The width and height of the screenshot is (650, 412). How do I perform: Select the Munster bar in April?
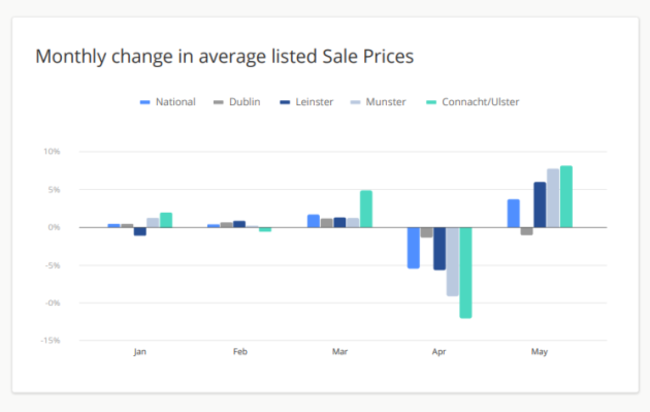click(x=452, y=262)
